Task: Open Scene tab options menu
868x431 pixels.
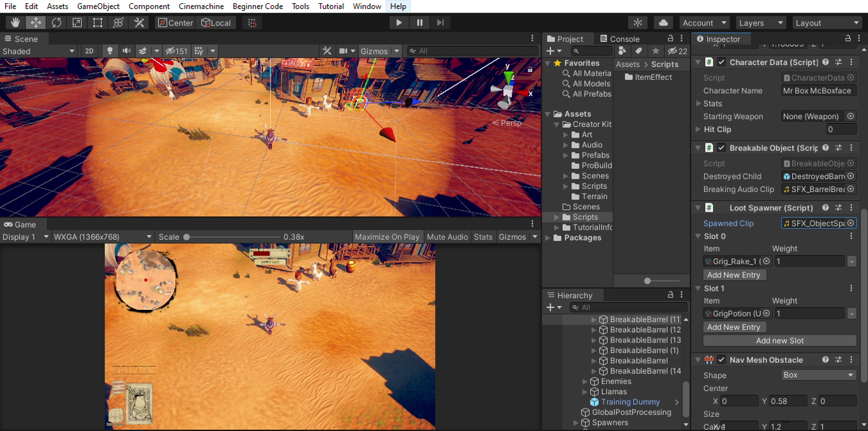Action: tap(532, 39)
